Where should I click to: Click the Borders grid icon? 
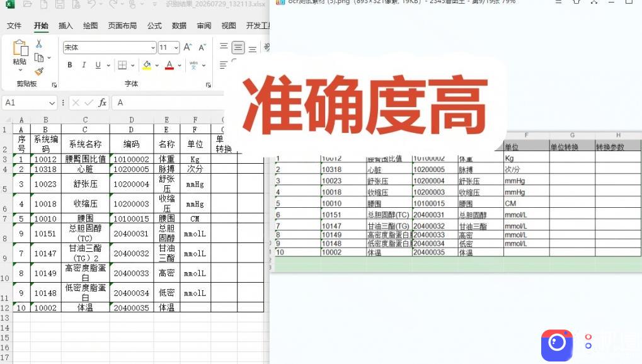tap(122, 65)
